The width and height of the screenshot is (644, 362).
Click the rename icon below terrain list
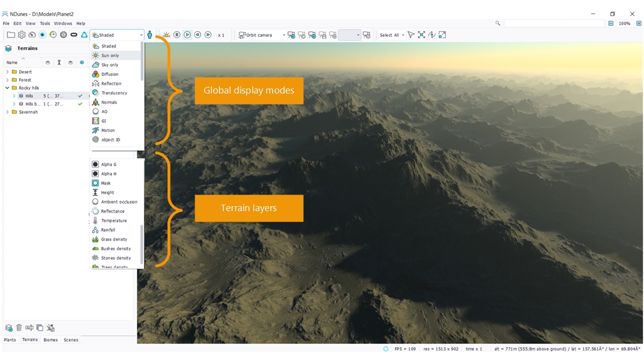click(29, 328)
